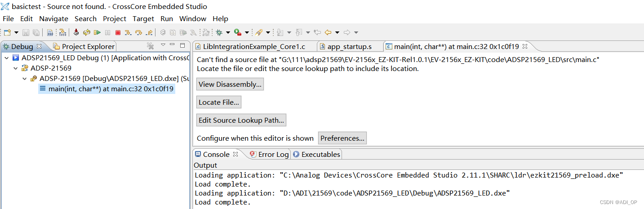Viewport: 644px width, 209px height.
Task: Open the Edit menu
Action: coord(27,18)
